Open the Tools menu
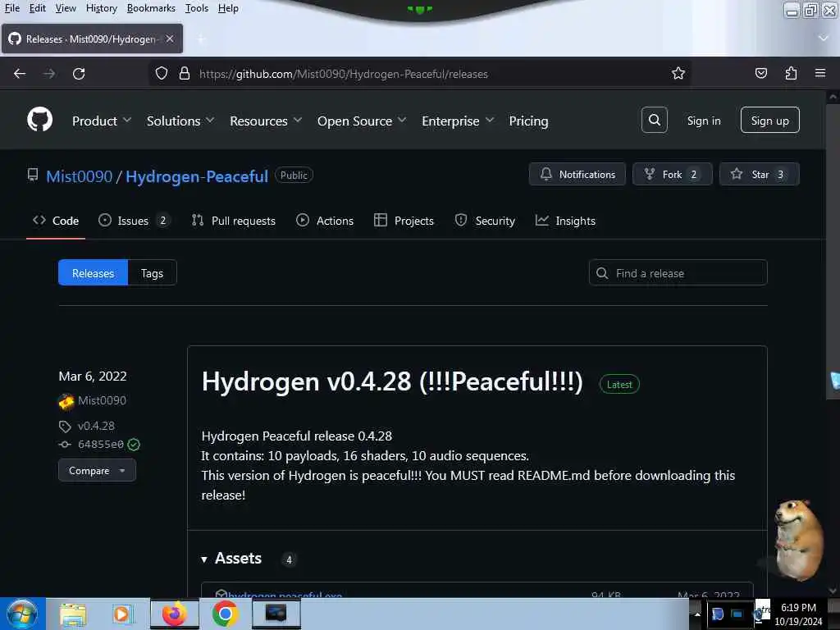This screenshot has height=630, width=840. 197,8
